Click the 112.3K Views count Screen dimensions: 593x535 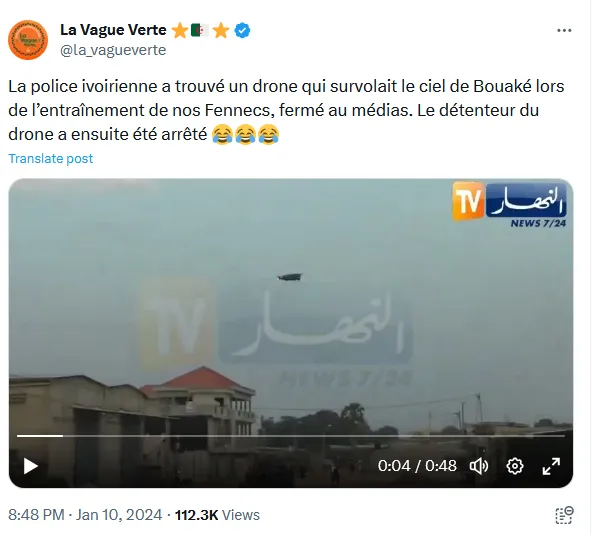[217, 515]
